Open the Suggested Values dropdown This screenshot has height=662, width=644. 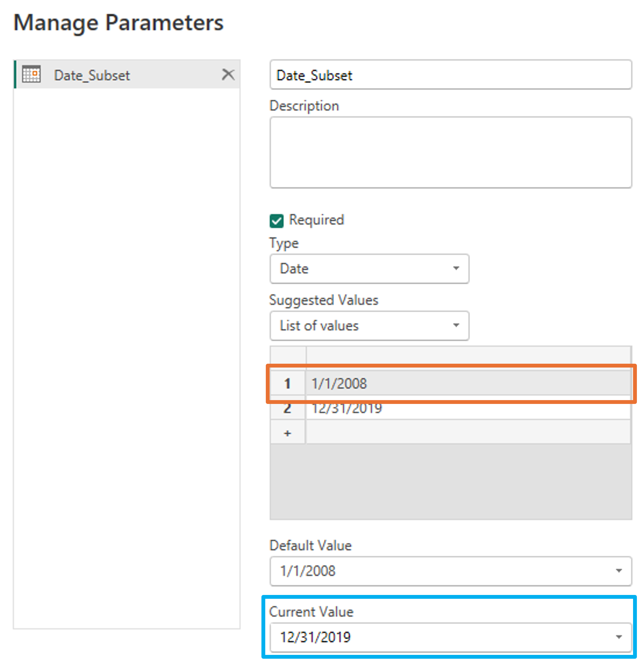coord(369,326)
